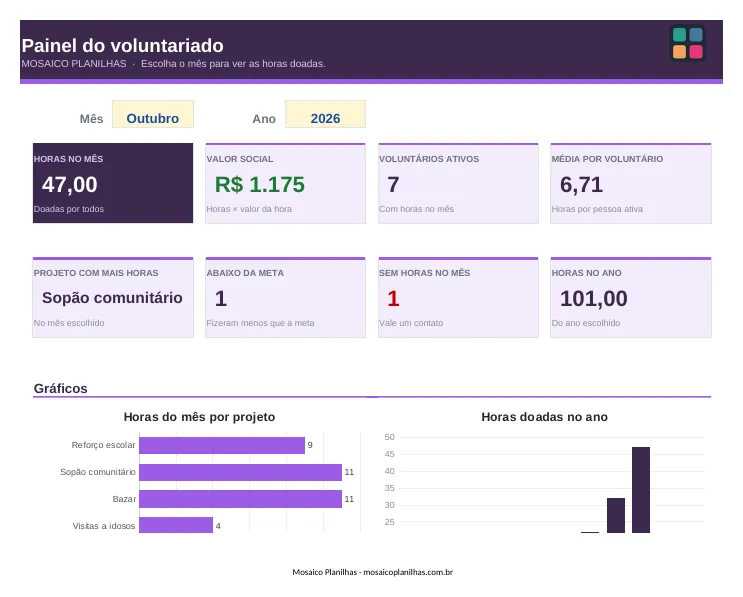The image size is (743, 597).
Task: Click the data label 4 beside Visitas a idosos
Action: click(218, 526)
